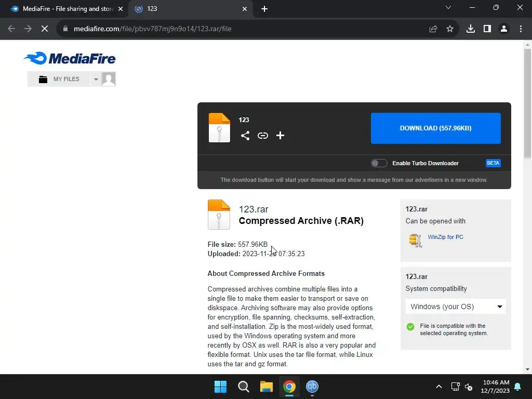532x399 pixels.
Task: Bookmark page with the star icon
Action: click(x=450, y=29)
